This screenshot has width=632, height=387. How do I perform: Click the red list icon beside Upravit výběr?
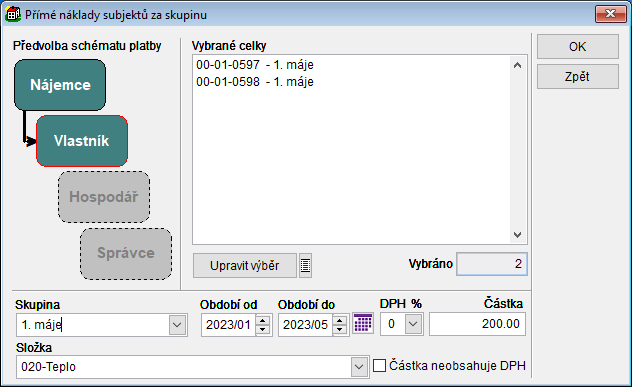(x=306, y=266)
